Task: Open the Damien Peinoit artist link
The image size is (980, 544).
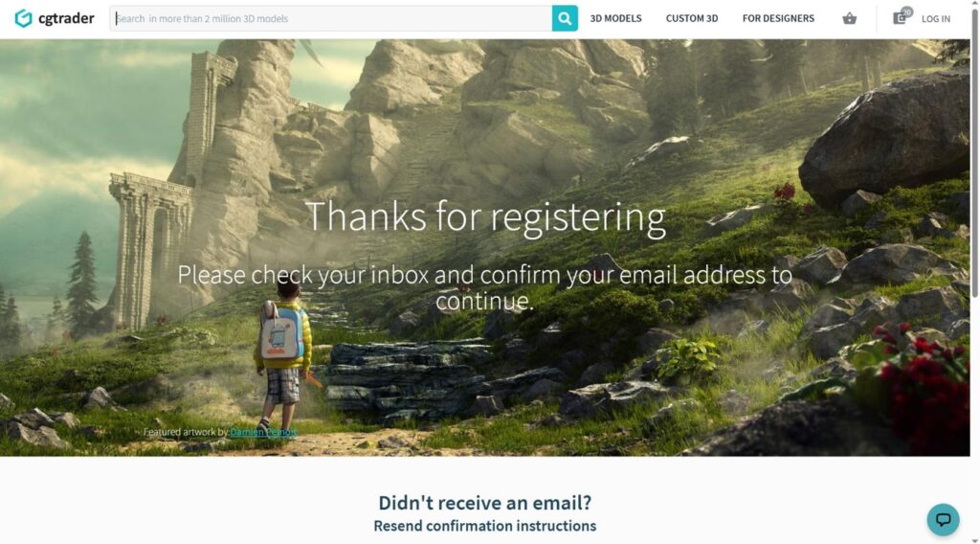Action: (263, 432)
